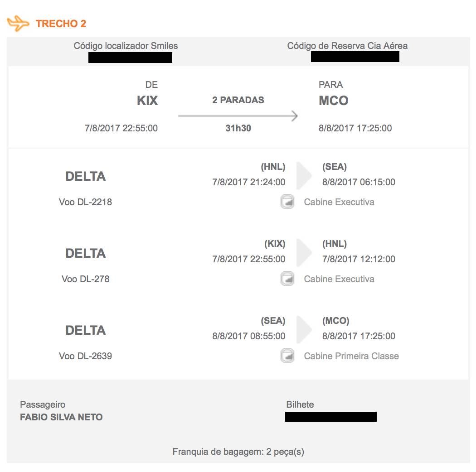Select flight number Voo DL-2218
Viewport: 476px width, 472px height.
click(85, 202)
